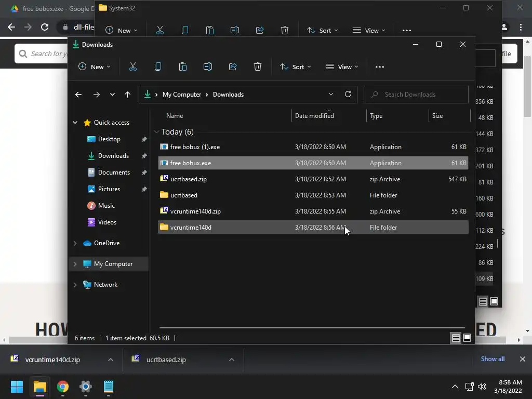Expand Network tree node

click(x=75, y=285)
